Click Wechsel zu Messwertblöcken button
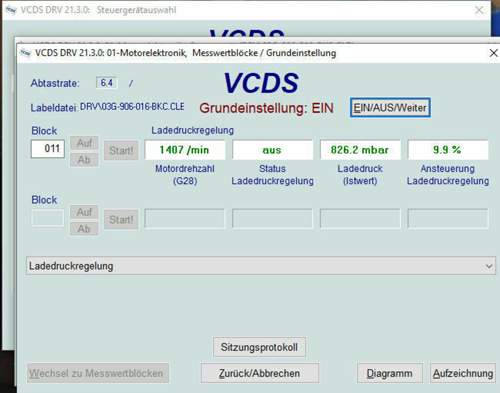 (x=98, y=373)
